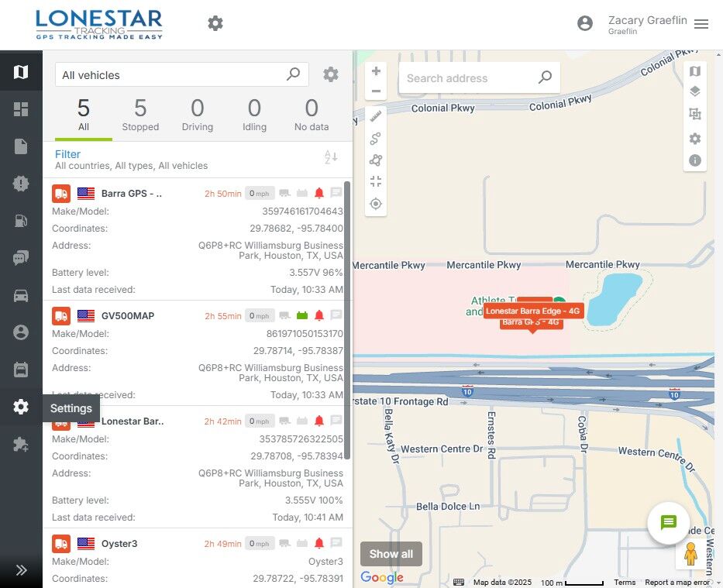Image resolution: width=723 pixels, height=588 pixels.
Task: Open the Vehicles car sidebar icon
Action: 21,295
